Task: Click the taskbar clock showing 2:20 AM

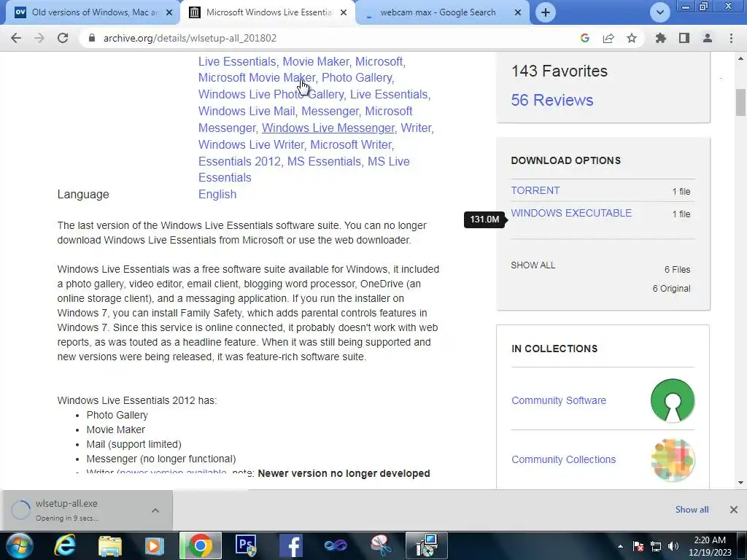Action: 710,546
